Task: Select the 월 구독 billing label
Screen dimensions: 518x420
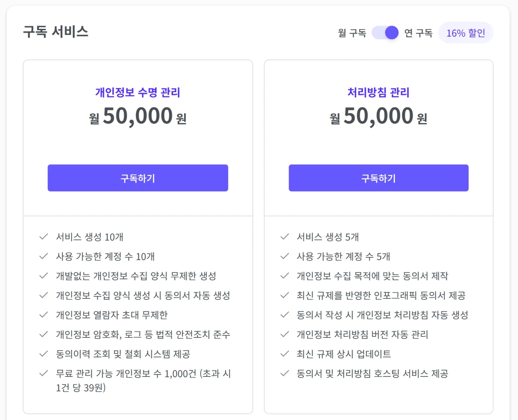Action: pos(352,33)
